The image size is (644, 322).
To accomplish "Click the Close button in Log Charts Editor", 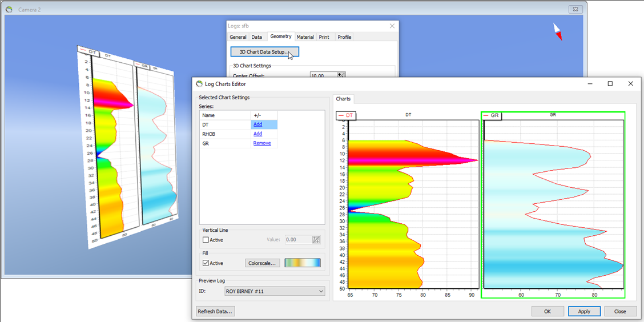I will (621, 311).
